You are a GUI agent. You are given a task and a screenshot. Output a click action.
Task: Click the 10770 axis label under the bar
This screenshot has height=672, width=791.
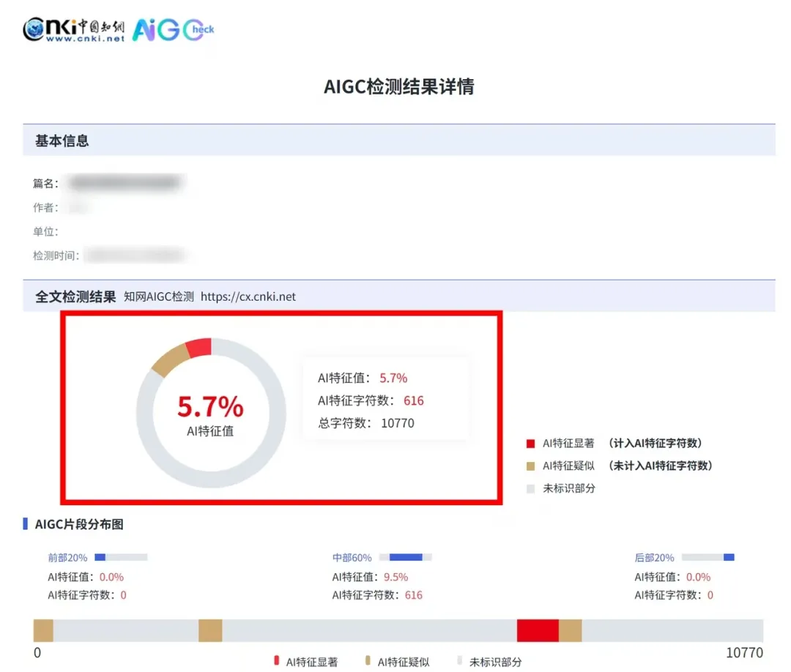[x=745, y=653]
